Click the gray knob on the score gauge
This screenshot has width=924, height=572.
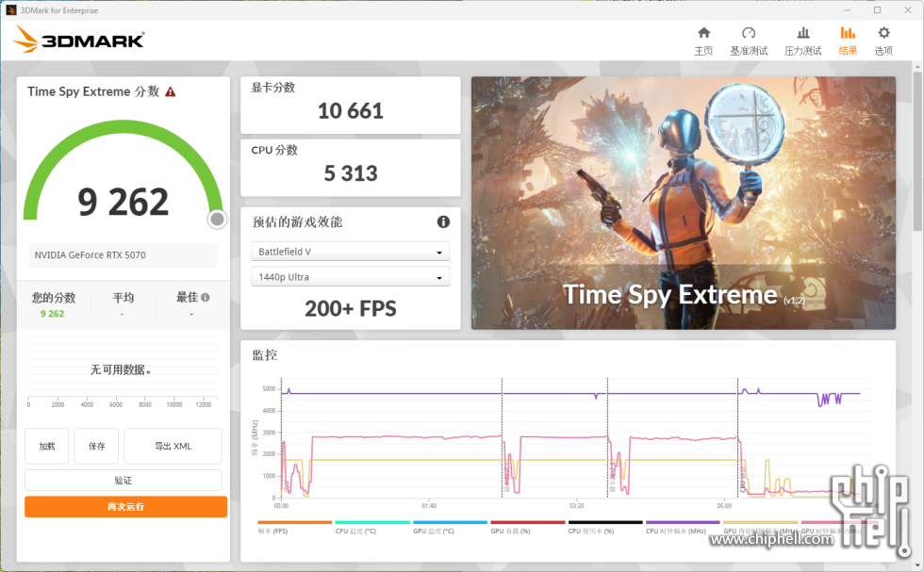click(x=218, y=220)
